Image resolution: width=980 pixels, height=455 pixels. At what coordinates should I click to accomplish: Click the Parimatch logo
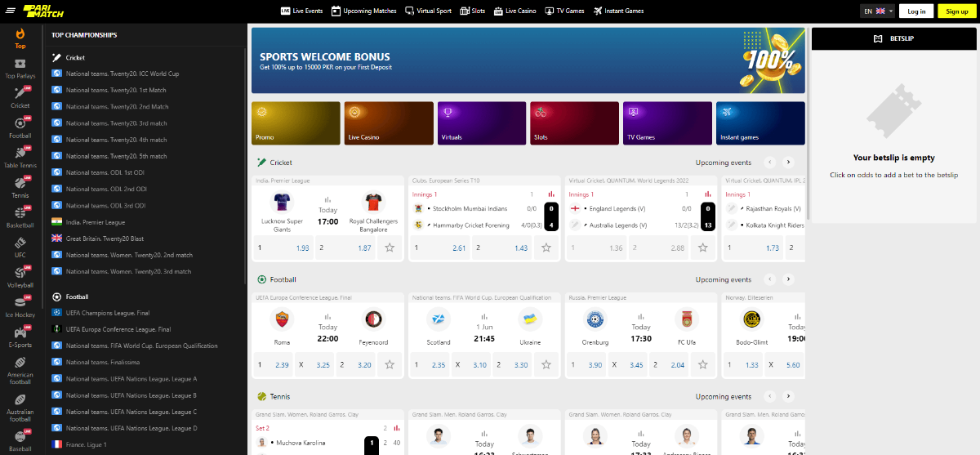pos(47,11)
